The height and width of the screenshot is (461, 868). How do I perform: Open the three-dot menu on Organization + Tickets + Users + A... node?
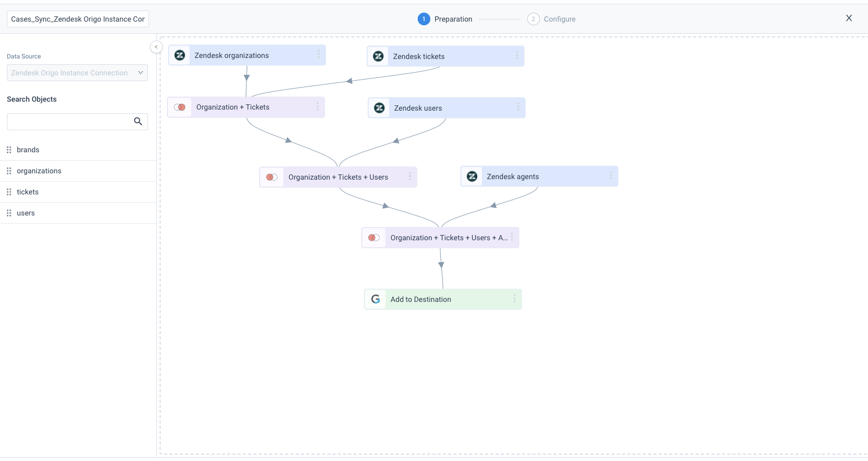coord(511,237)
